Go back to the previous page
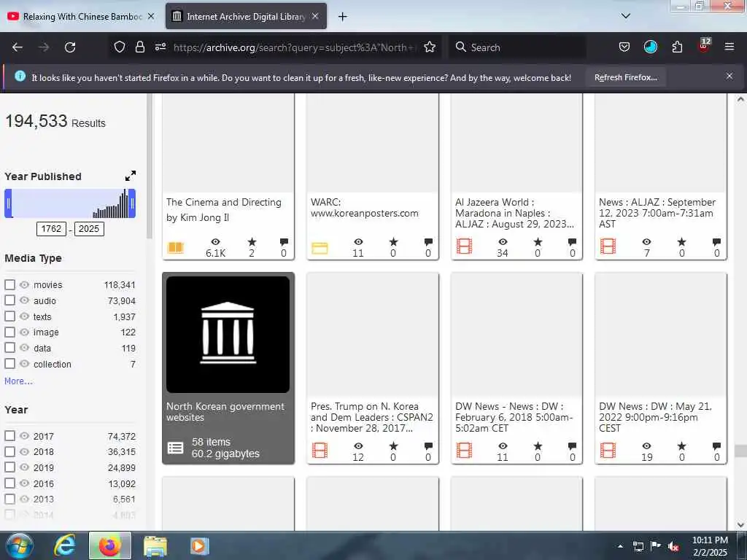Screen dimensions: 747x560 [18, 47]
